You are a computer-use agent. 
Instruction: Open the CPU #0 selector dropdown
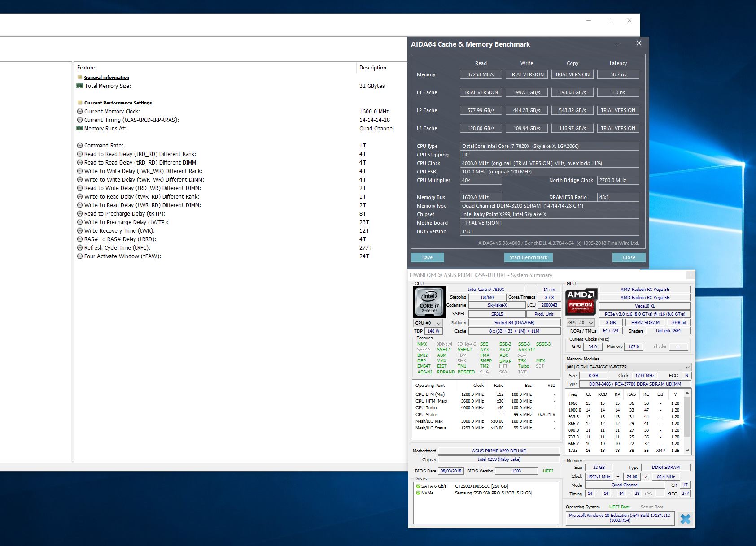pyautogui.click(x=428, y=323)
